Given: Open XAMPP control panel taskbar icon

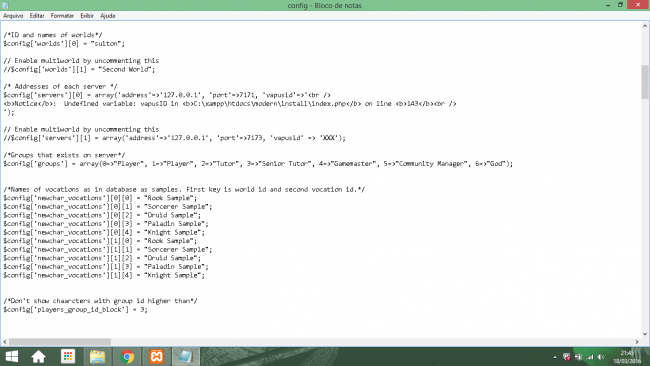Looking at the screenshot, I should 157,356.
